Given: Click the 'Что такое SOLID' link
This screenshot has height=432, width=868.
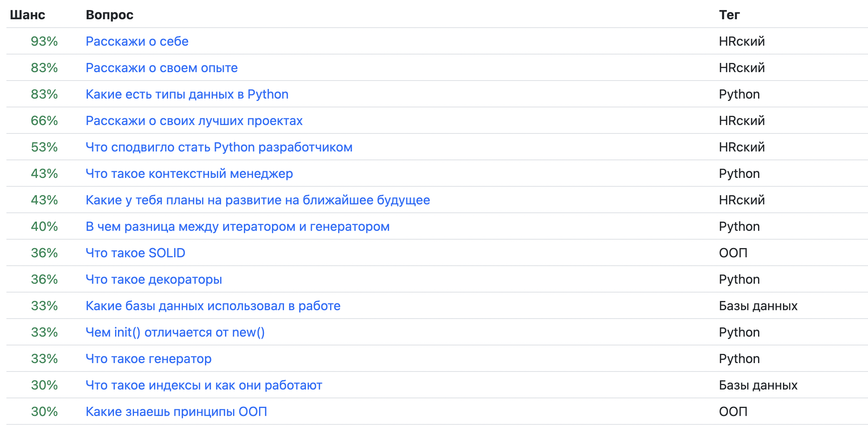Looking at the screenshot, I should click(x=136, y=253).
